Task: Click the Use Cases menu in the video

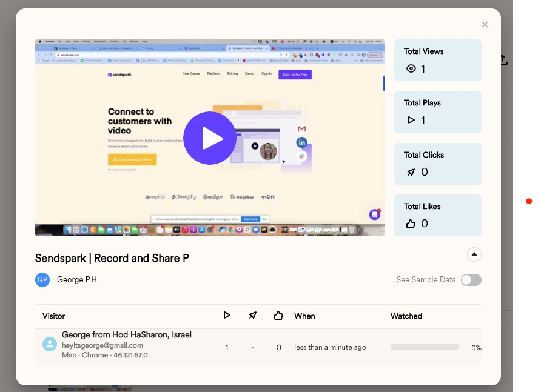Action: (x=191, y=73)
